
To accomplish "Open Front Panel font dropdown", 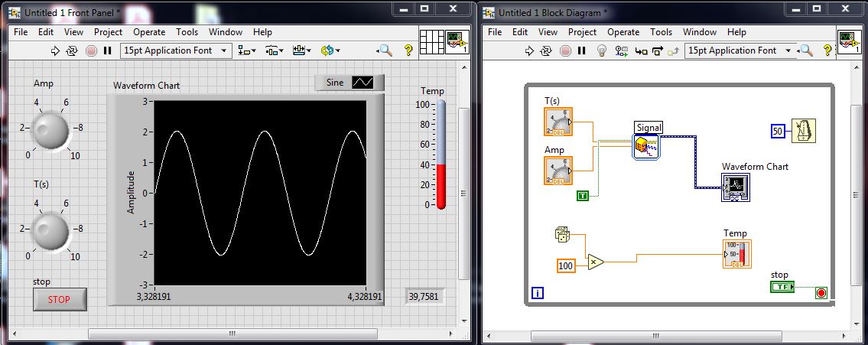I will 176,50.
